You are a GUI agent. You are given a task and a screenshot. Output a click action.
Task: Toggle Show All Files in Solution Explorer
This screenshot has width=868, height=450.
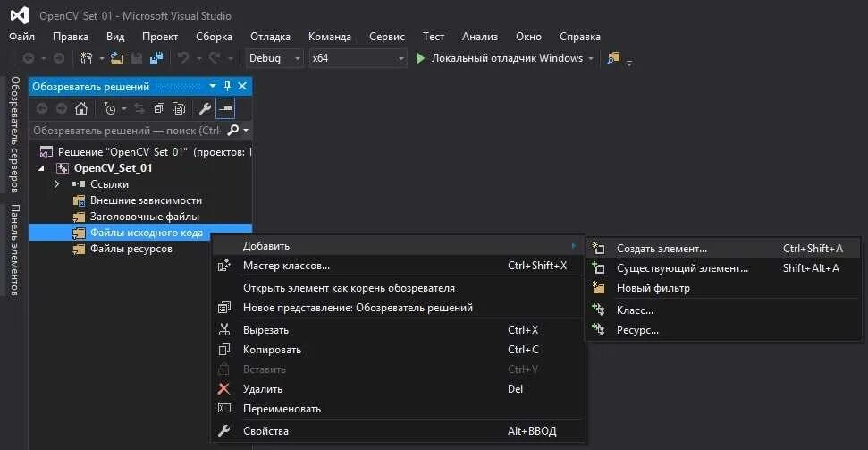pyautogui.click(x=178, y=108)
